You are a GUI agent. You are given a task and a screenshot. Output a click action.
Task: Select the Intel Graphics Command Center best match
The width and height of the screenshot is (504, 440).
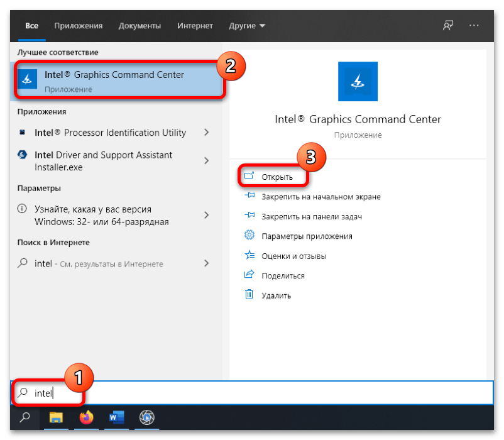pyautogui.click(x=119, y=81)
